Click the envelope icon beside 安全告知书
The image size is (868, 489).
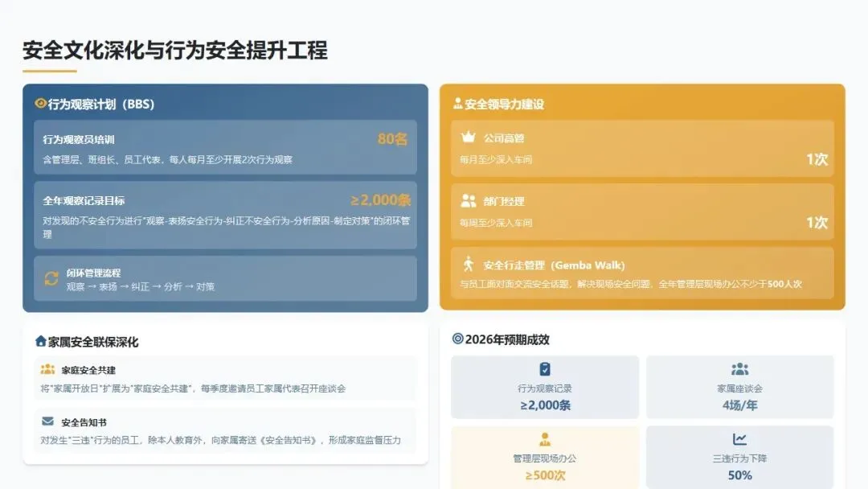click(x=47, y=421)
